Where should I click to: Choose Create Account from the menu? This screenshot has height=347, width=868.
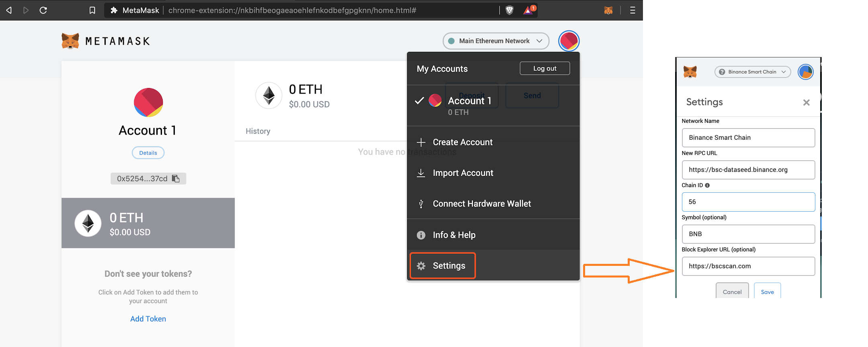(x=493, y=142)
